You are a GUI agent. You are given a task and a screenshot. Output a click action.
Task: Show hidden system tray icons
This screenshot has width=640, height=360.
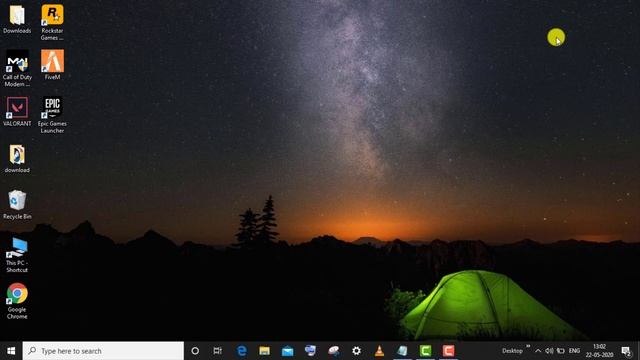pyautogui.click(x=538, y=351)
